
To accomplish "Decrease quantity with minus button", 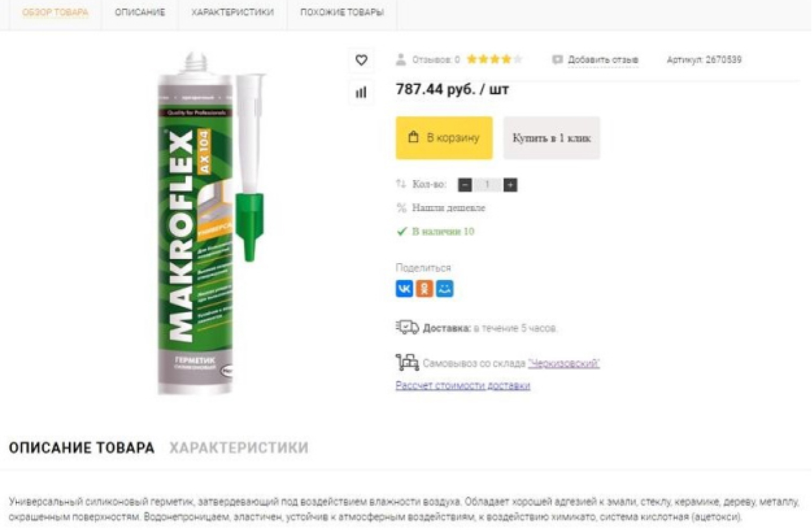I will click(x=465, y=185).
